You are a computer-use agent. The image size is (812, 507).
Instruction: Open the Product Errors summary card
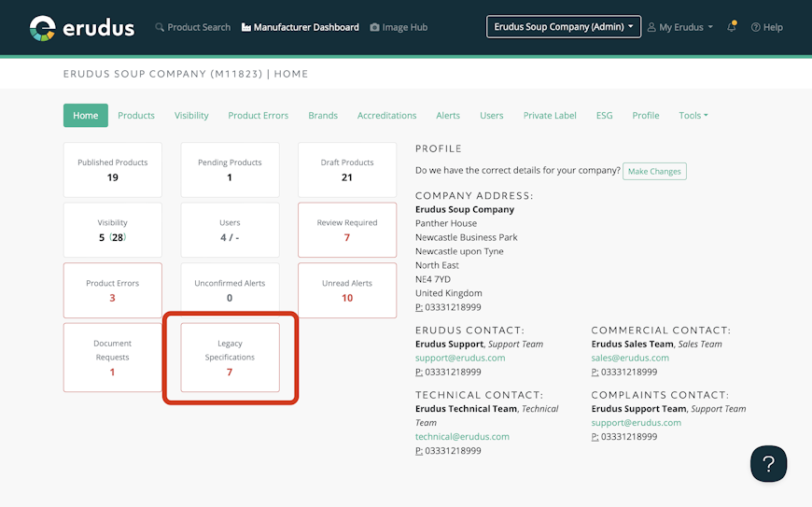pyautogui.click(x=112, y=290)
